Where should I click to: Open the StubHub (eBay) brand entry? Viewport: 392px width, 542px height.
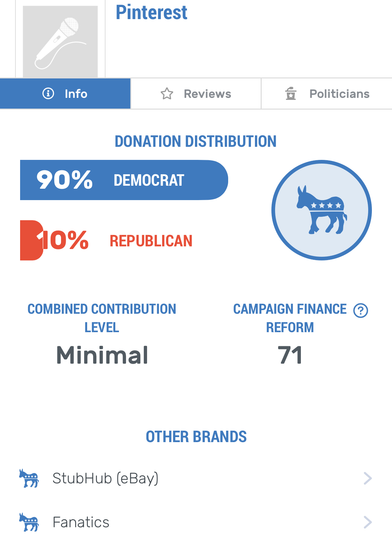pyautogui.click(x=196, y=478)
